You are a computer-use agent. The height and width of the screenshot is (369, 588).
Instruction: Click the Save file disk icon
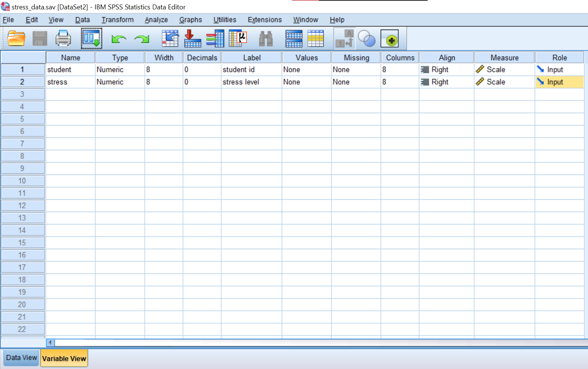pyautogui.click(x=40, y=39)
